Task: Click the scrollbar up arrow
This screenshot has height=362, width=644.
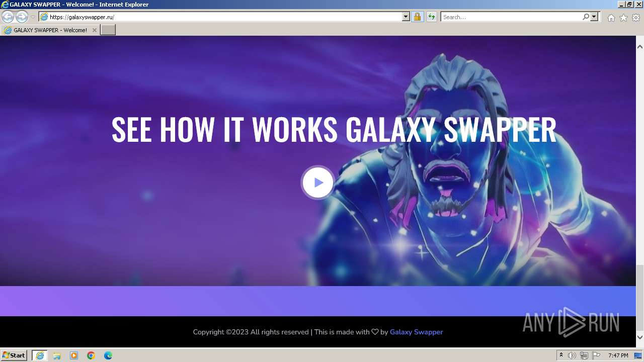Action: coord(640,47)
